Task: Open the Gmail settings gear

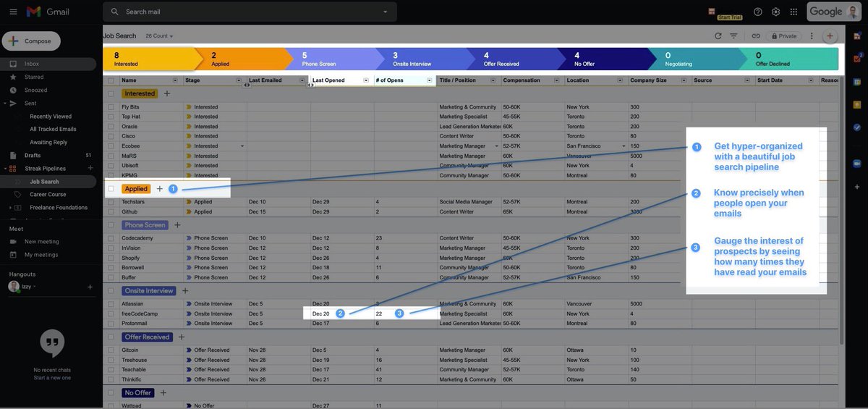Action: 775,12
